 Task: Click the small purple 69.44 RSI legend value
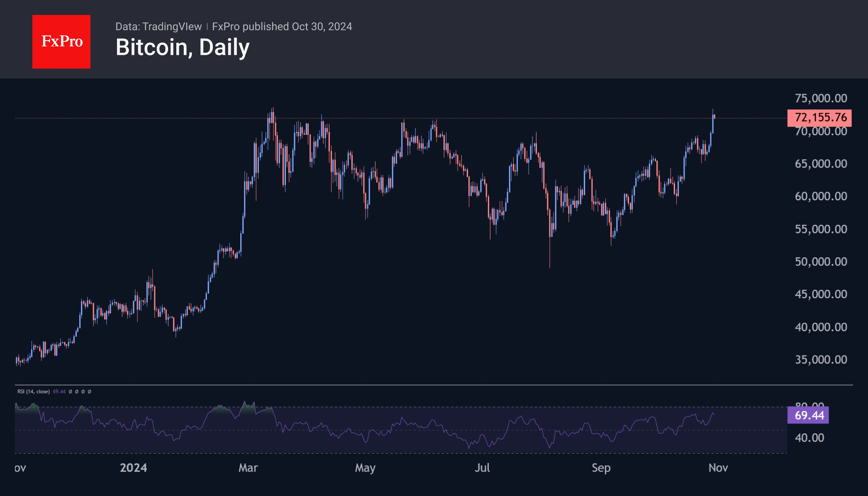tap(59, 391)
